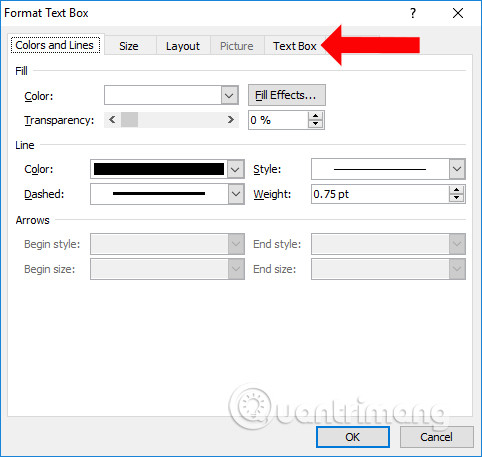Click the Weight field showing 0.75 pt
This screenshot has height=457, width=482.
380,194
